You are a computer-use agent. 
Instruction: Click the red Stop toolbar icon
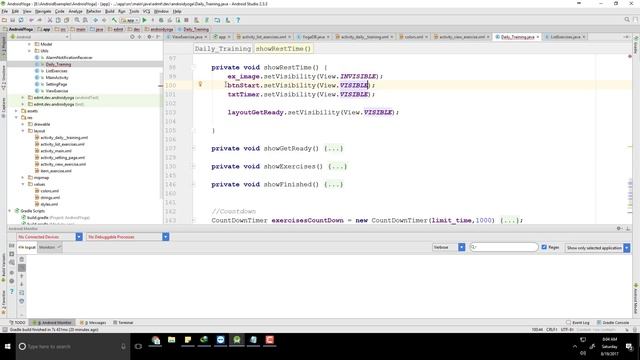pos(187,20)
